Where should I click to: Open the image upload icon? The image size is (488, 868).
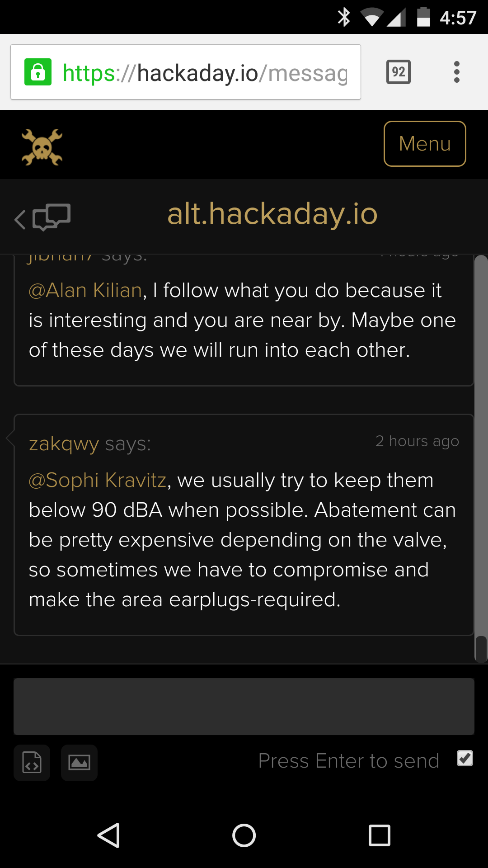pos(79,763)
